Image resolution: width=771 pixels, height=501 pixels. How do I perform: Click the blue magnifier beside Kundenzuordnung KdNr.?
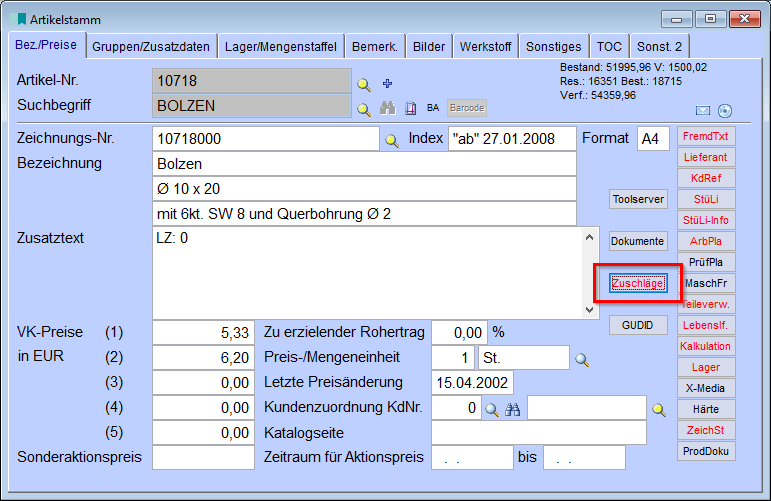[492, 410]
